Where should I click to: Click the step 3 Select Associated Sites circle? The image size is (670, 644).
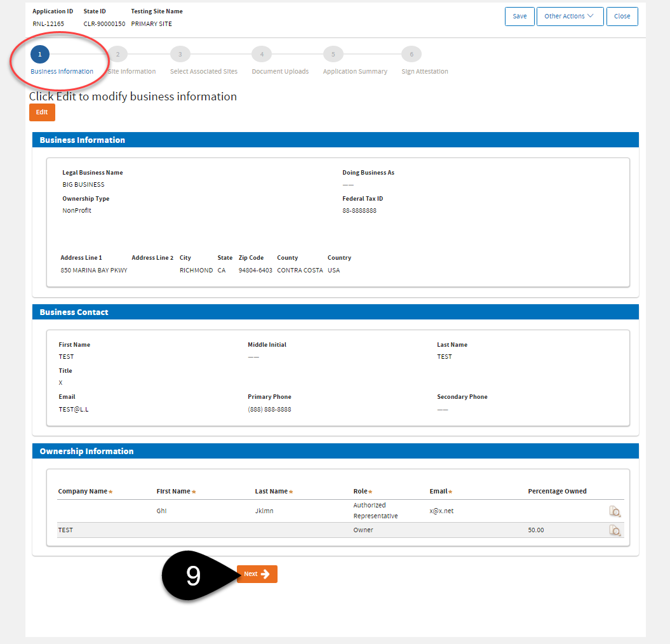point(180,54)
